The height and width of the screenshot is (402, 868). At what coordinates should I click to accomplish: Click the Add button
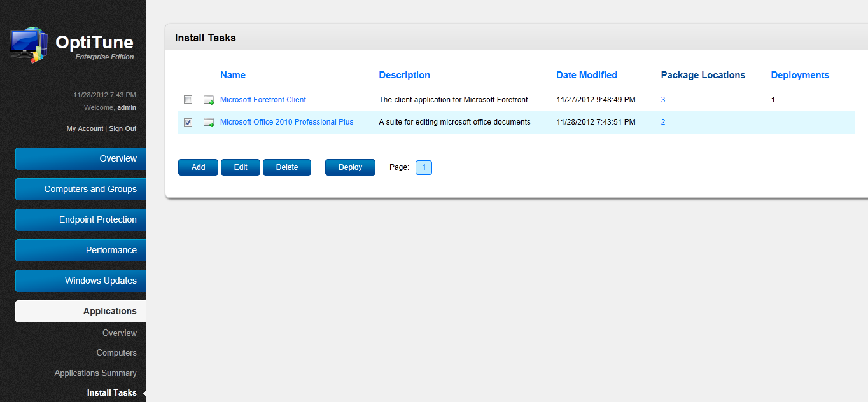coord(198,167)
